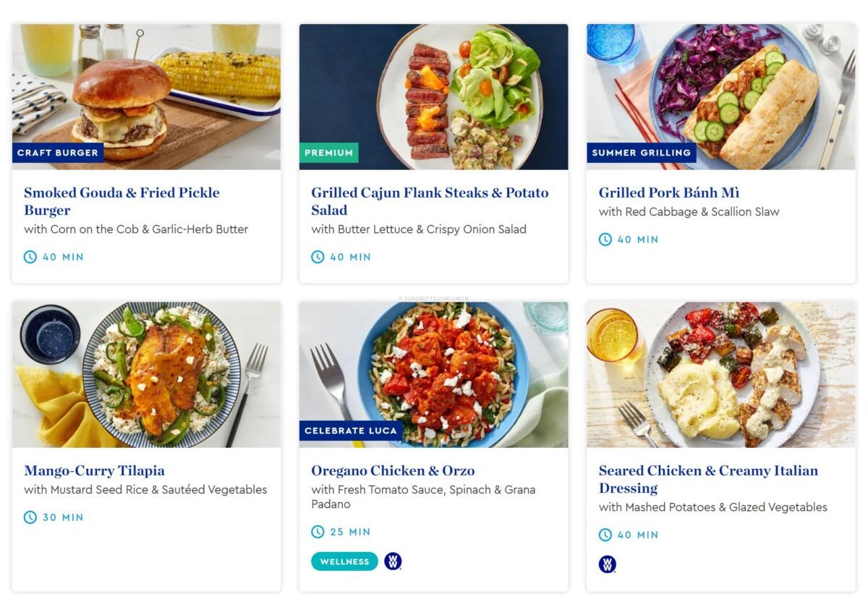Click the clock icon on Seared Chicken card

tap(603, 535)
